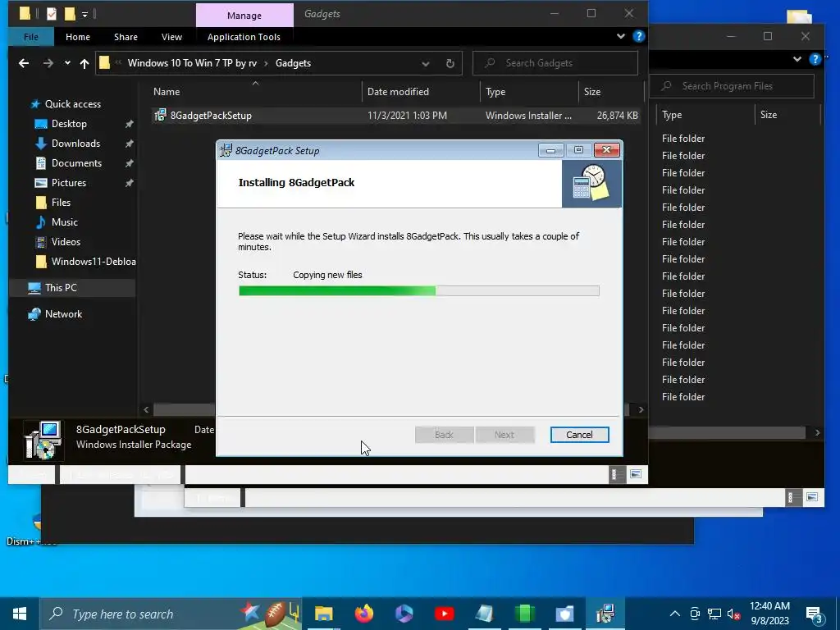Sort by Type column in Gadgets window
840x630 pixels.
(495, 92)
